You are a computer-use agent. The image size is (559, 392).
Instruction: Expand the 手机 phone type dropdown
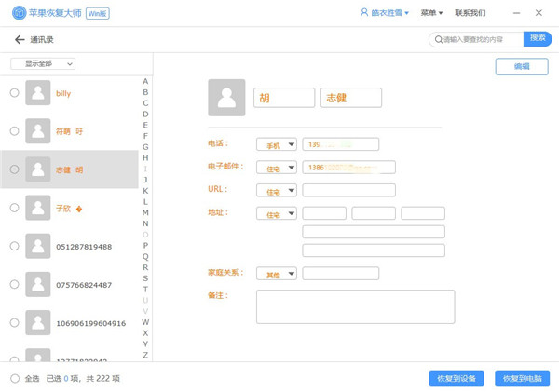(x=277, y=145)
